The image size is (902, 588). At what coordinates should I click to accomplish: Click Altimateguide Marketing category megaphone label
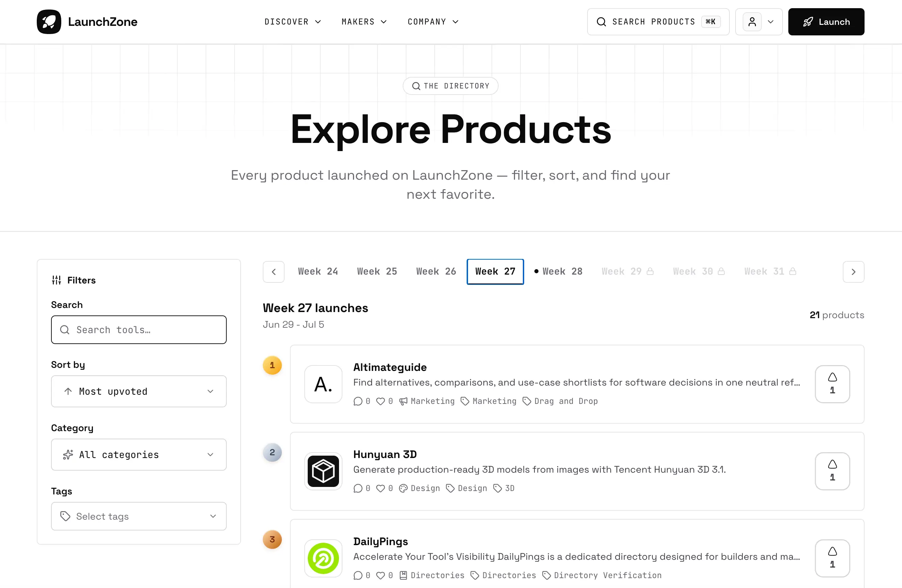(427, 401)
